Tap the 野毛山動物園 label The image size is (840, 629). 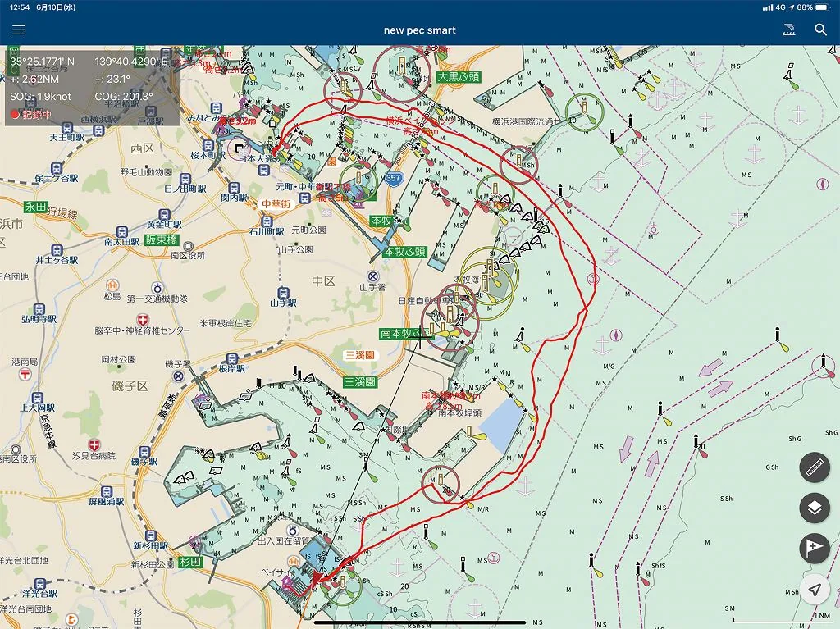click(x=146, y=172)
